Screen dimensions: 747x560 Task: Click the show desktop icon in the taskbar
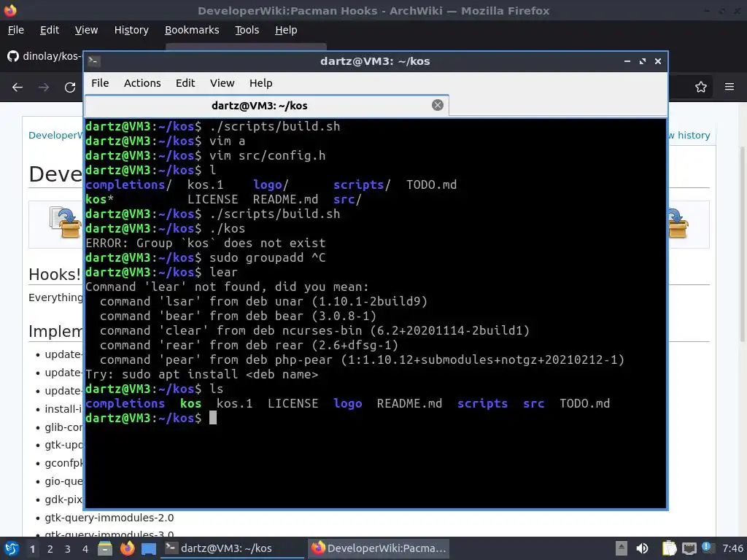click(x=149, y=549)
